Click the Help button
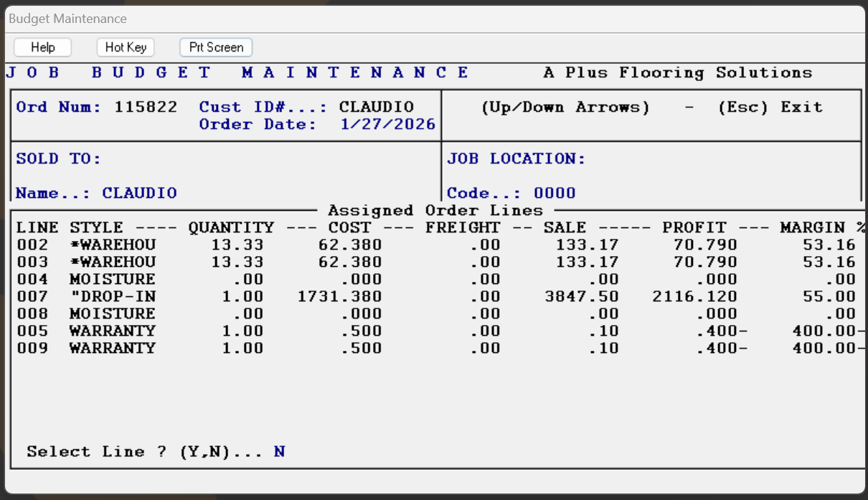 43,47
